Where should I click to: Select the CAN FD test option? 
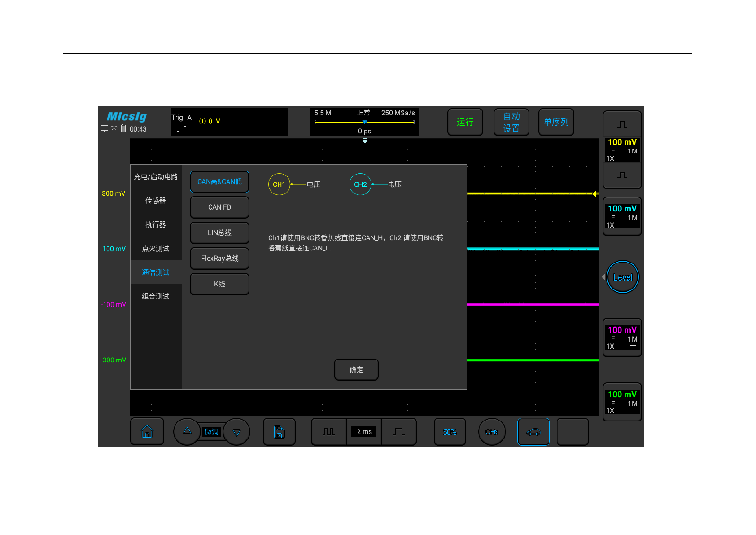219,207
